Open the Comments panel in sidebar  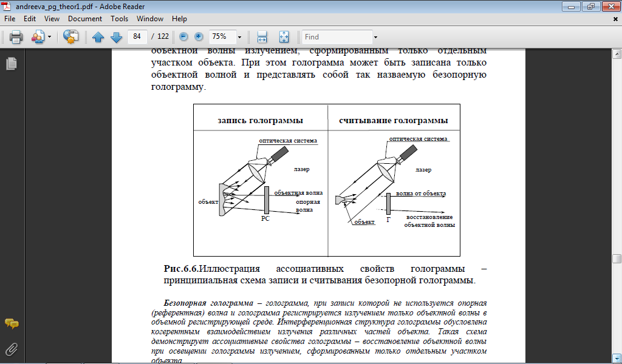12,323
